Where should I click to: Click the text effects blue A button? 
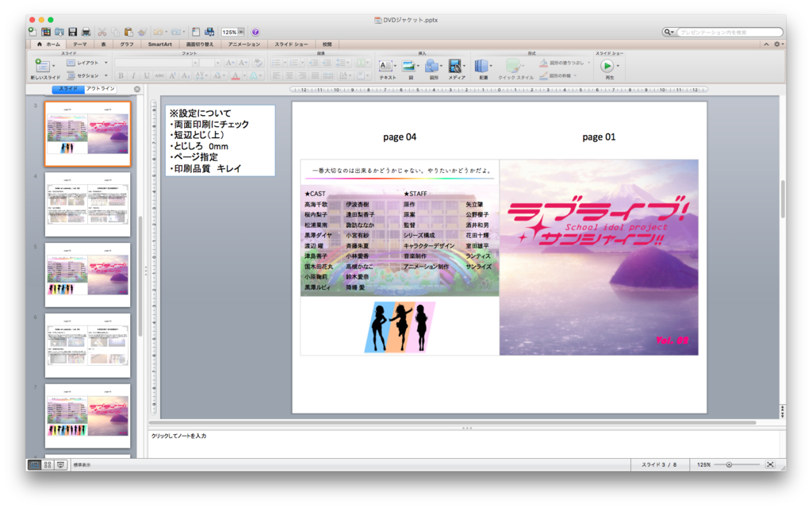pos(253,75)
